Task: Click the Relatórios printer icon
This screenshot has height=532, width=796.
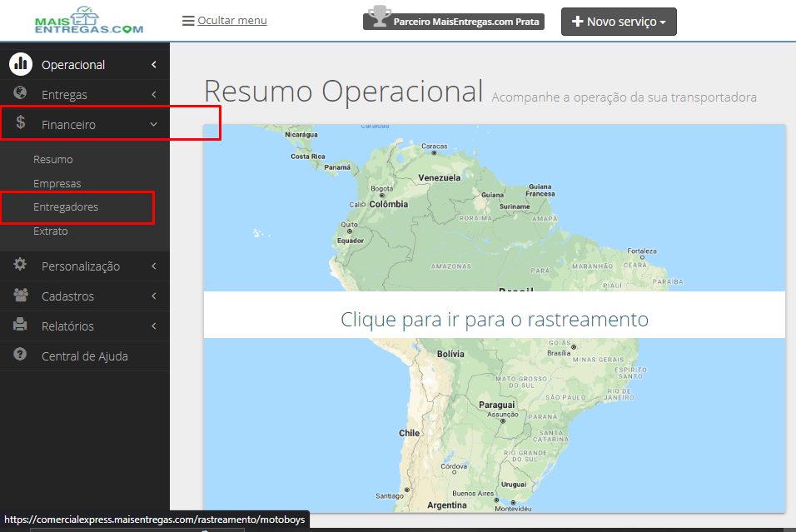Action: coord(20,324)
